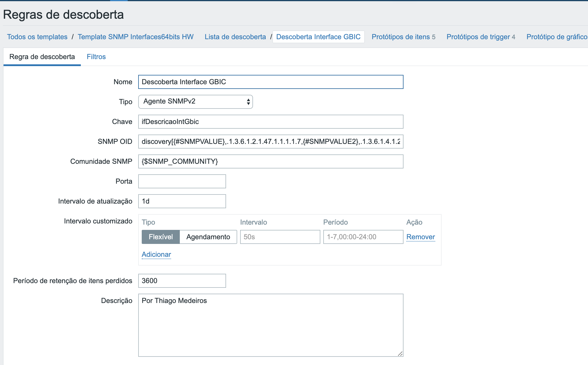Click into the SNMP OID field

click(x=271, y=142)
